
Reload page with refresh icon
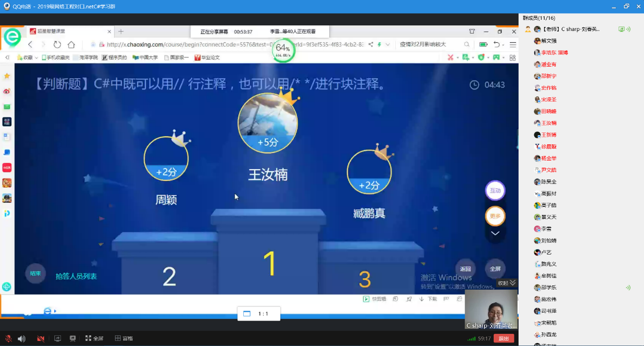coord(57,45)
